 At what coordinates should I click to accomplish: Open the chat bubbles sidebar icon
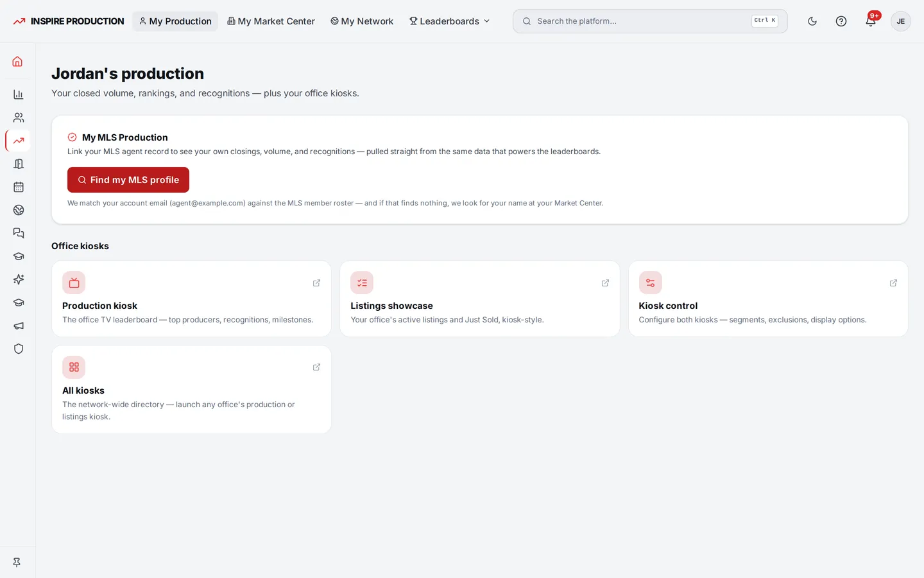coord(18,233)
